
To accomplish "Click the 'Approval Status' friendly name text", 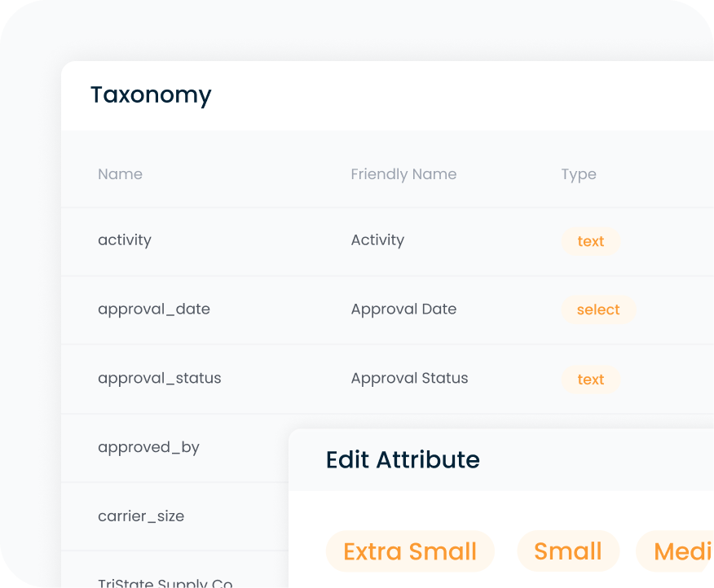I will point(409,378).
